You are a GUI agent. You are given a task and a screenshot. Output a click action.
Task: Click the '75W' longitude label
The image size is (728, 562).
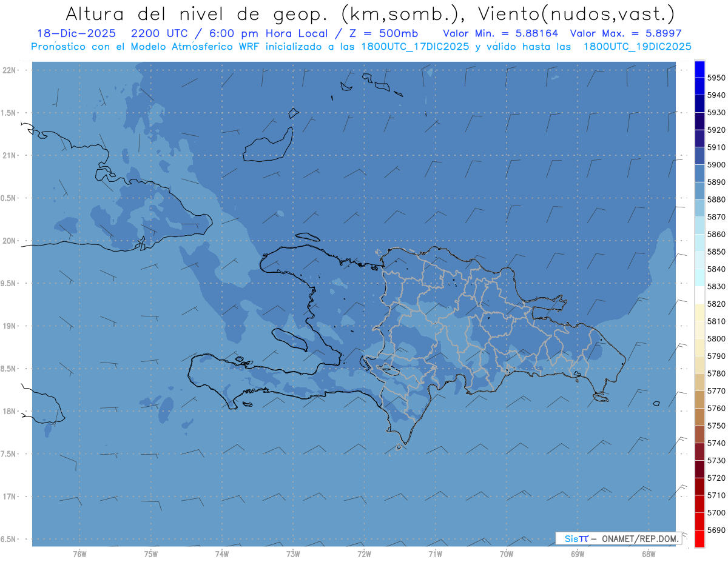[x=151, y=554]
